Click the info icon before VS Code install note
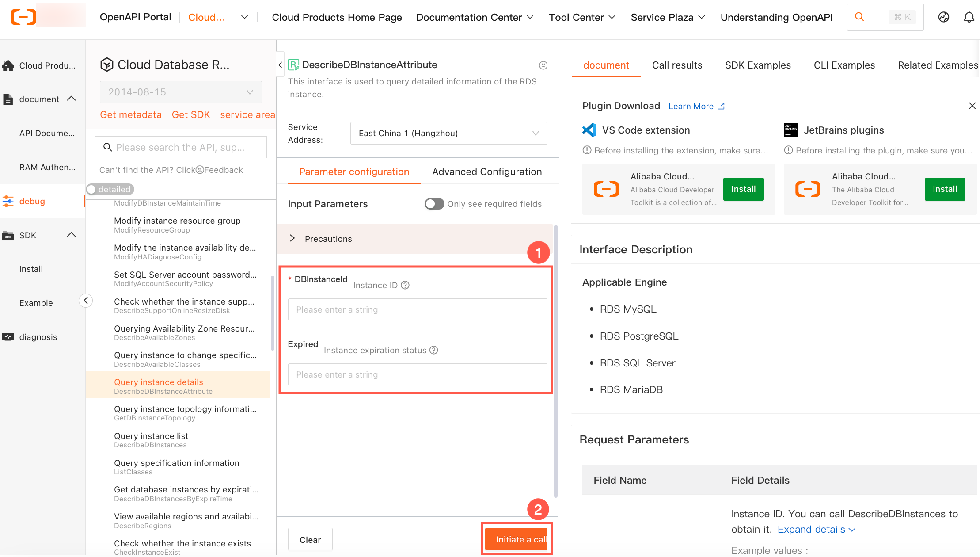Screen dimensions: 980x557 587,150
